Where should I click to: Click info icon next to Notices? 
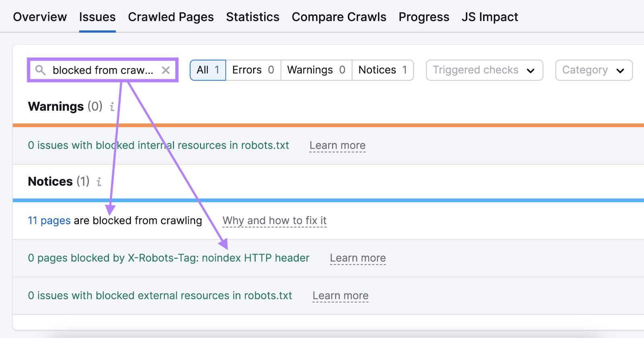pyautogui.click(x=99, y=182)
